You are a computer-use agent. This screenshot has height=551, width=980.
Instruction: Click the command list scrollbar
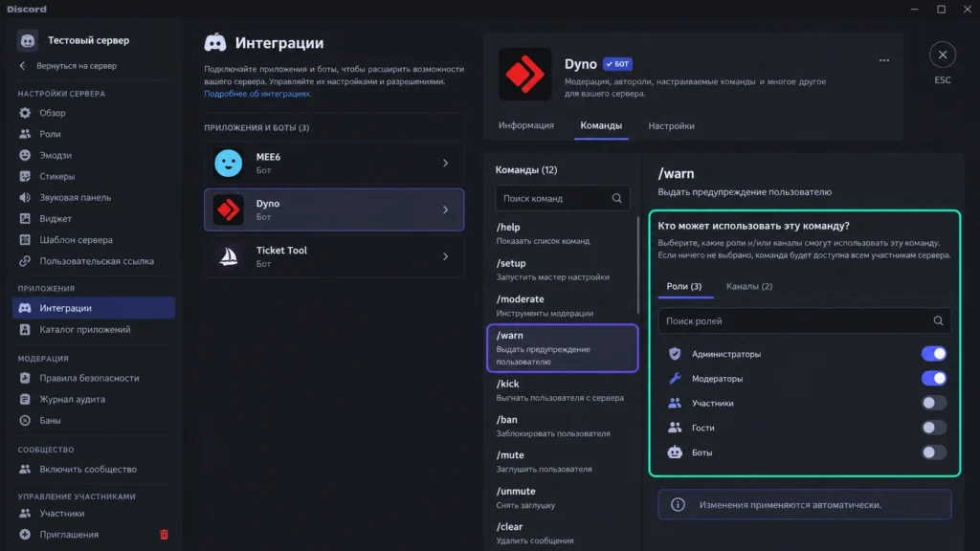coord(637,265)
